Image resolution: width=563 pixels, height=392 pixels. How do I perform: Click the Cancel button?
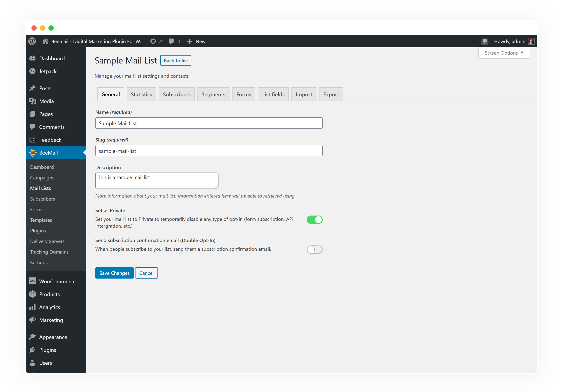pos(146,273)
